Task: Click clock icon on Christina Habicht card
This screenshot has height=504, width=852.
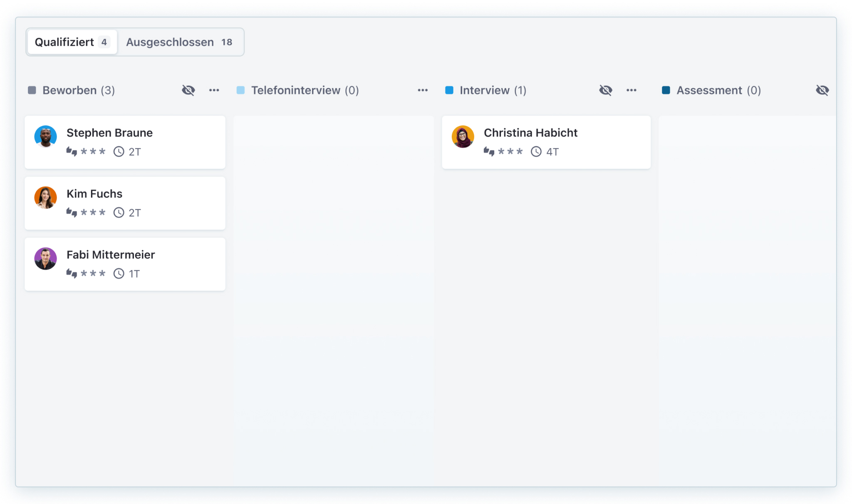Action: click(536, 151)
